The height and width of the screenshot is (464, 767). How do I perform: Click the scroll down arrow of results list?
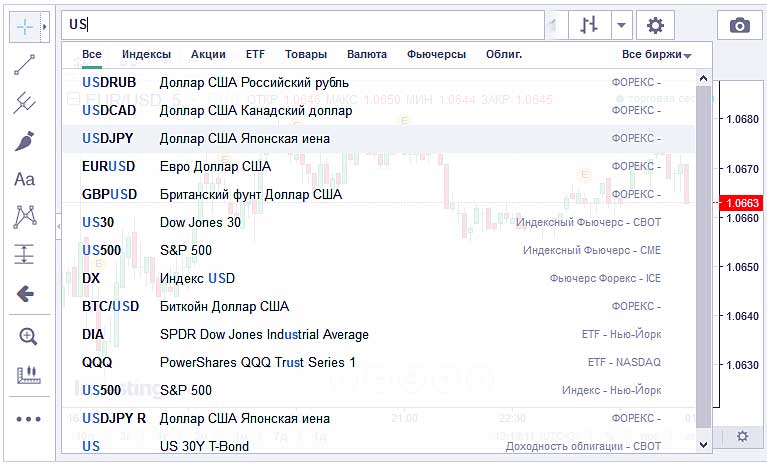(703, 444)
